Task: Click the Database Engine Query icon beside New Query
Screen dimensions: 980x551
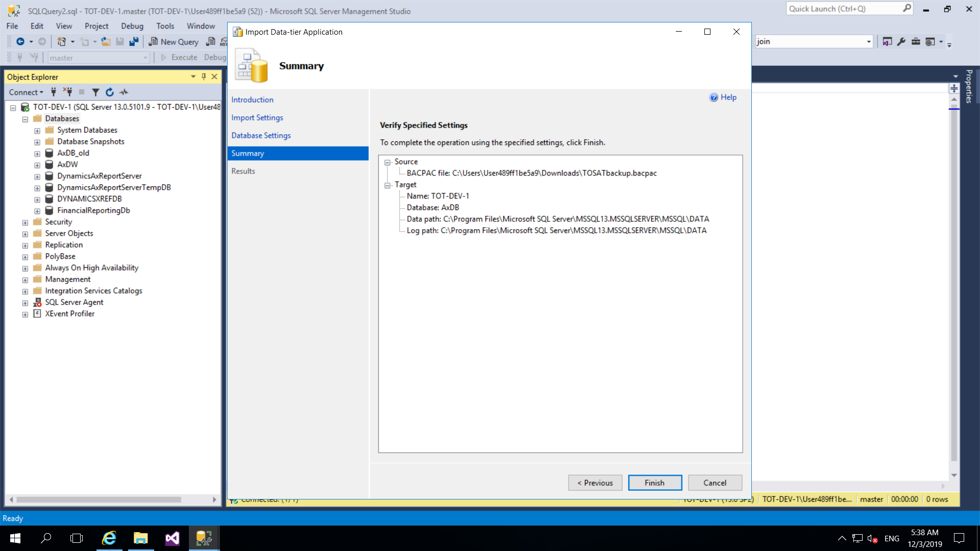Action: 210,42
